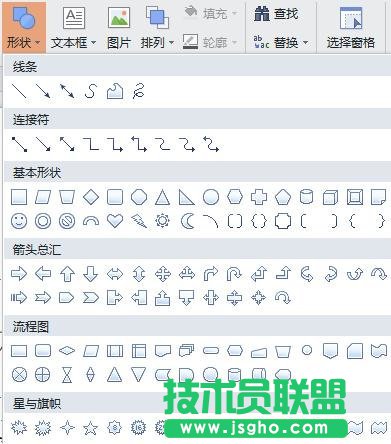Viewport: 391px width, 444px height.
Task: Select the donut ring shape
Action: (43, 221)
